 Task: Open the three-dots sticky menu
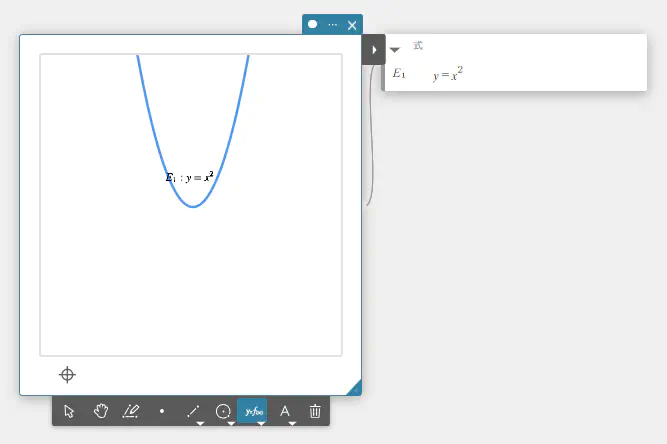(x=332, y=24)
